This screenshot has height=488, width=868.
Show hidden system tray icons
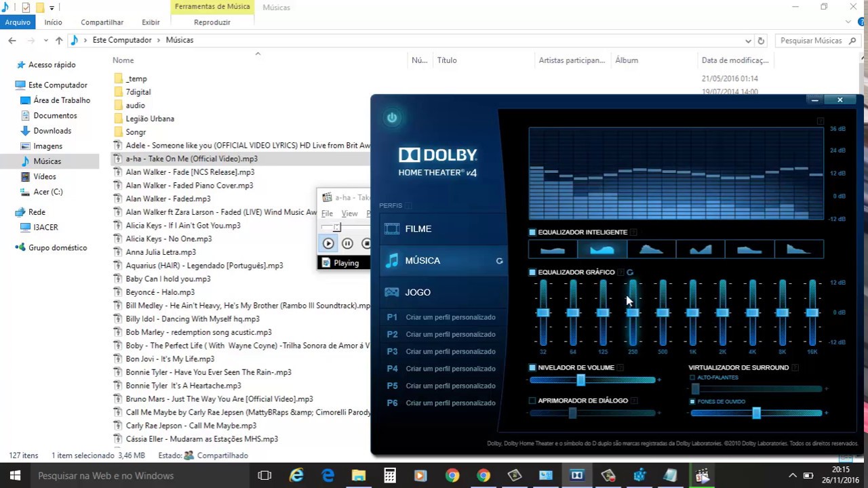[x=792, y=476]
